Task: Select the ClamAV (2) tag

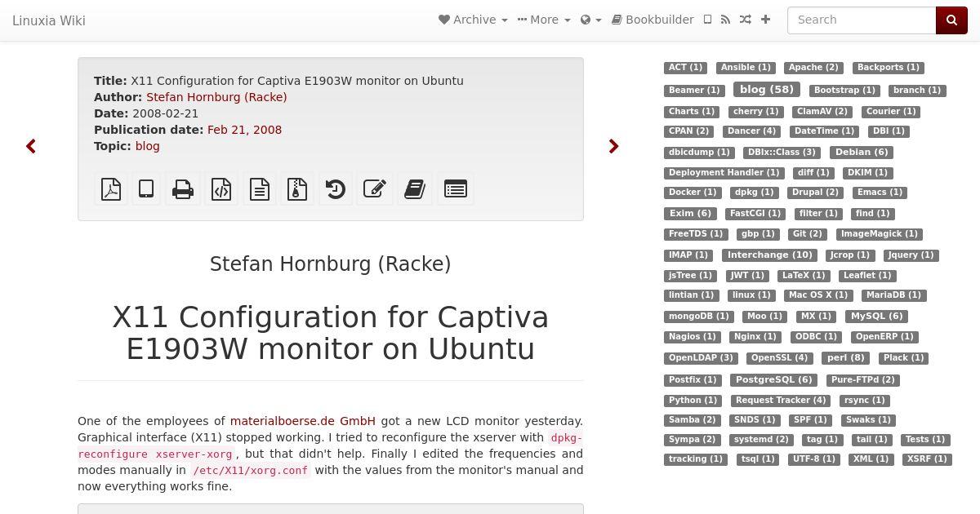Action: [x=822, y=112]
